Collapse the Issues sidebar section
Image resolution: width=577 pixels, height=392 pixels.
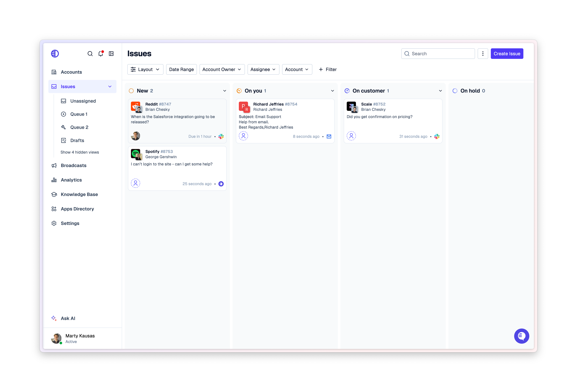coord(110,86)
